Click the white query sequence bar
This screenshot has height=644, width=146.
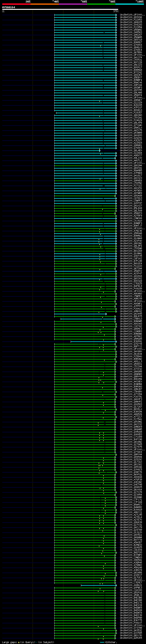(60, 10)
